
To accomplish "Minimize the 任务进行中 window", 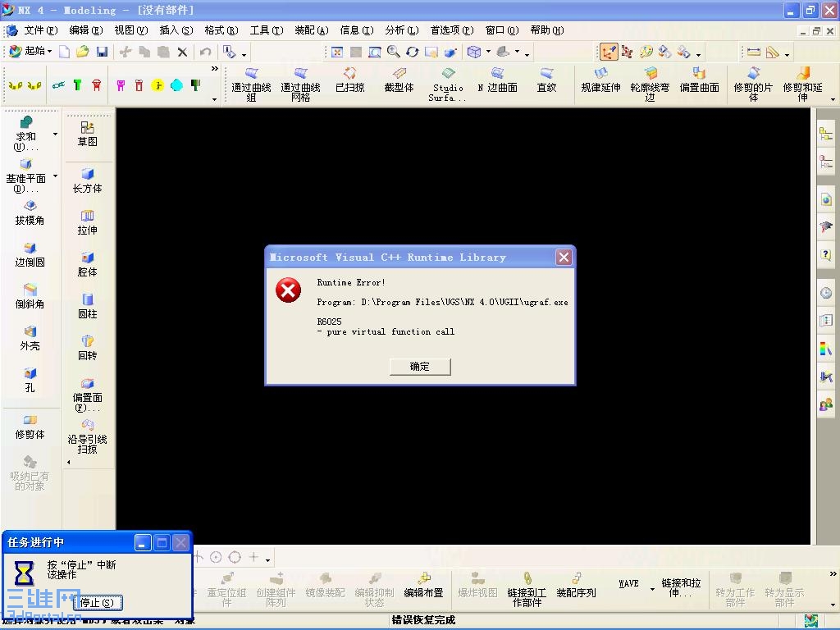I will pos(142,543).
